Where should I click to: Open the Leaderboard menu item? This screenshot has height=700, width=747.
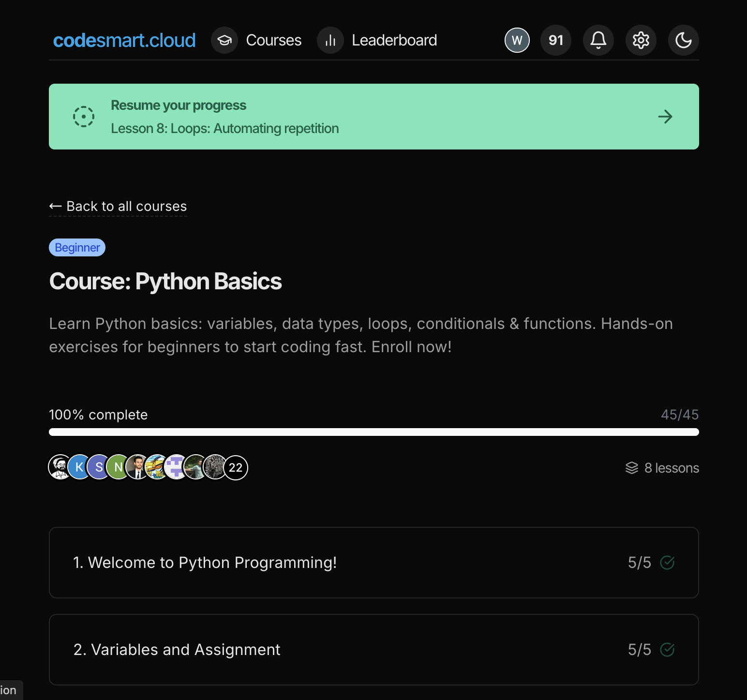[x=394, y=40]
